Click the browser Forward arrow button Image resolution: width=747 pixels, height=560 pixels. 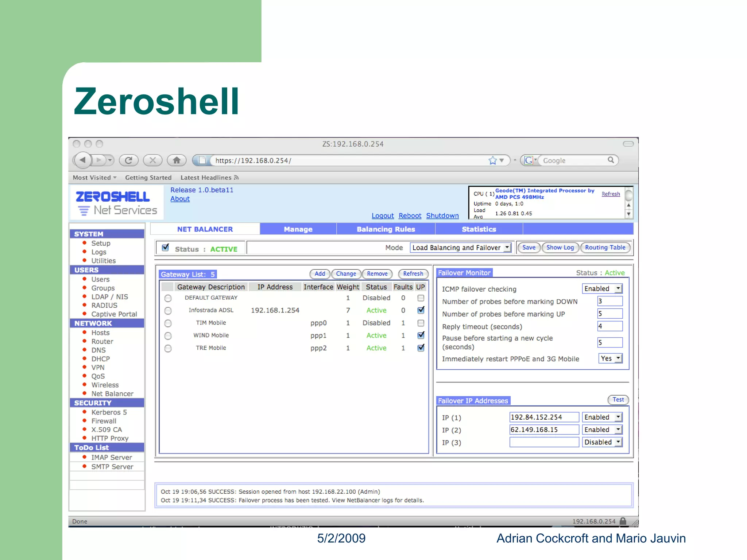pos(98,160)
